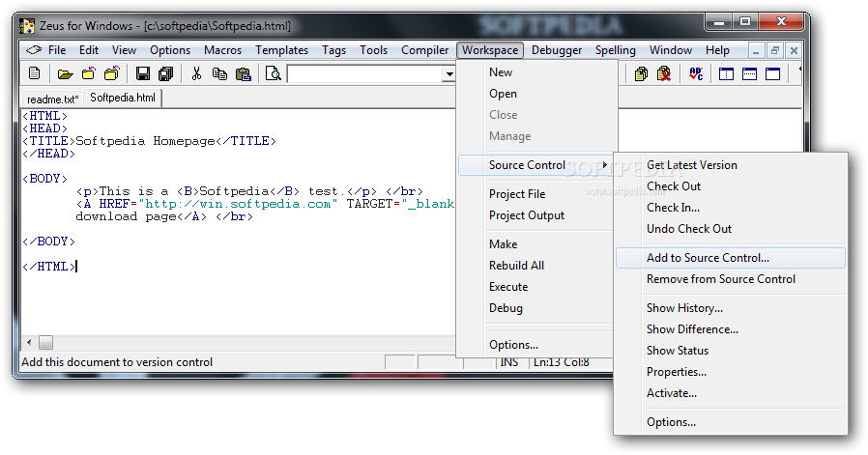Open the Options menu in menu bar
This screenshot has width=868, height=455.
[170, 50]
